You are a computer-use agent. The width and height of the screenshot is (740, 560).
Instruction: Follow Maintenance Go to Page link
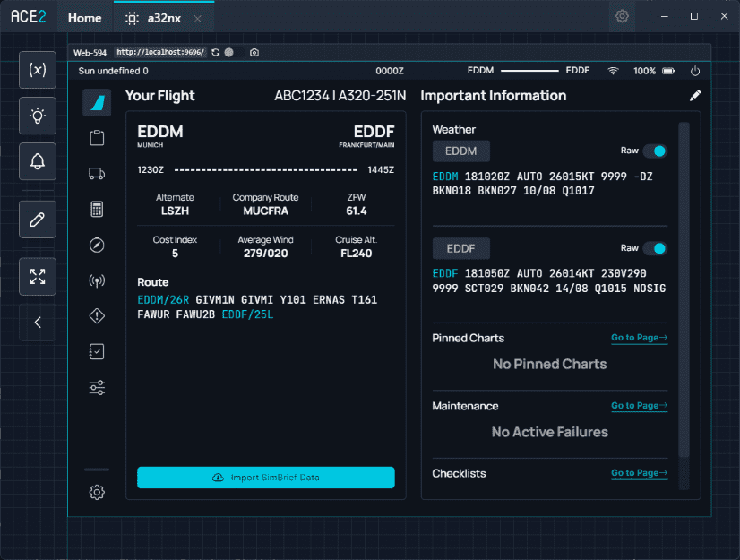tap(639, 406)
